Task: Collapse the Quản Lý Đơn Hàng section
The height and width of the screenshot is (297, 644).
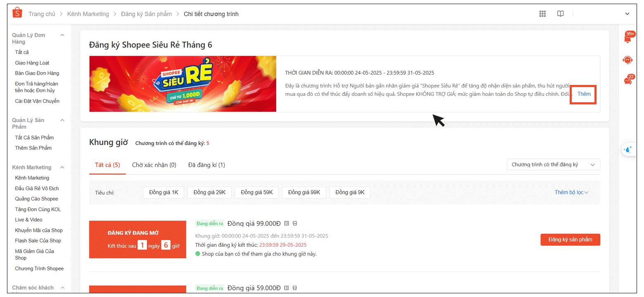Action: coord(62,35)
